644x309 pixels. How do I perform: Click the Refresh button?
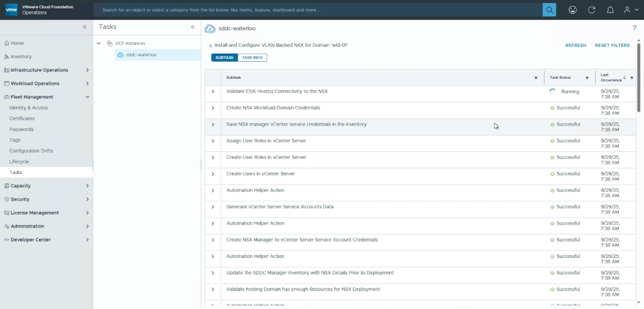pos(575,45)
